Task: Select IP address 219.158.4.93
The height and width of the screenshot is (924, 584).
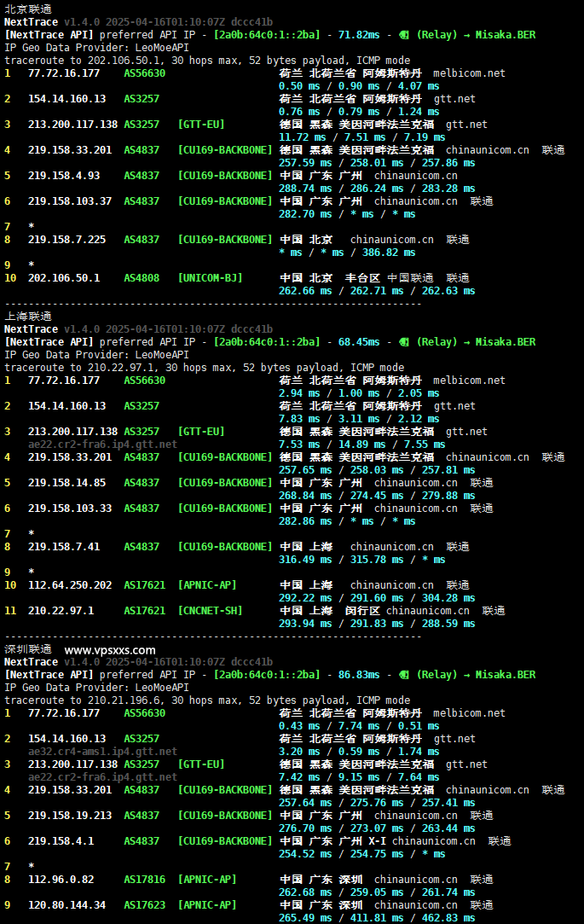Action: [x=64, y=176]
